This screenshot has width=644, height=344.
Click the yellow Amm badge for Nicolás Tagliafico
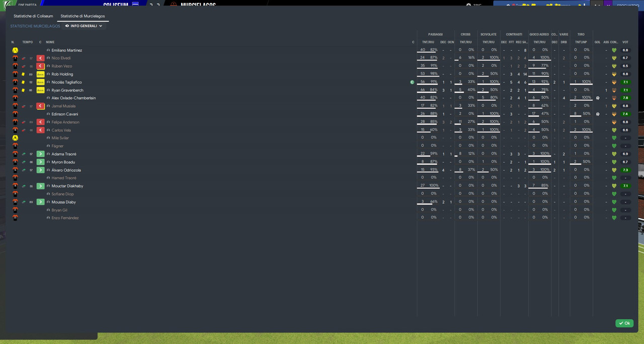click(40, 82)
